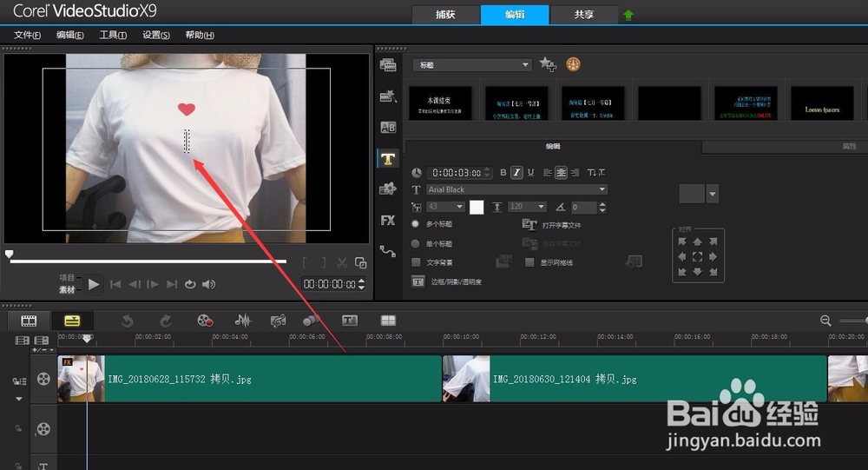This screenshot has width=868, height=470.
Task: Click 打开字幕文件 button
Action: (551, 225)
